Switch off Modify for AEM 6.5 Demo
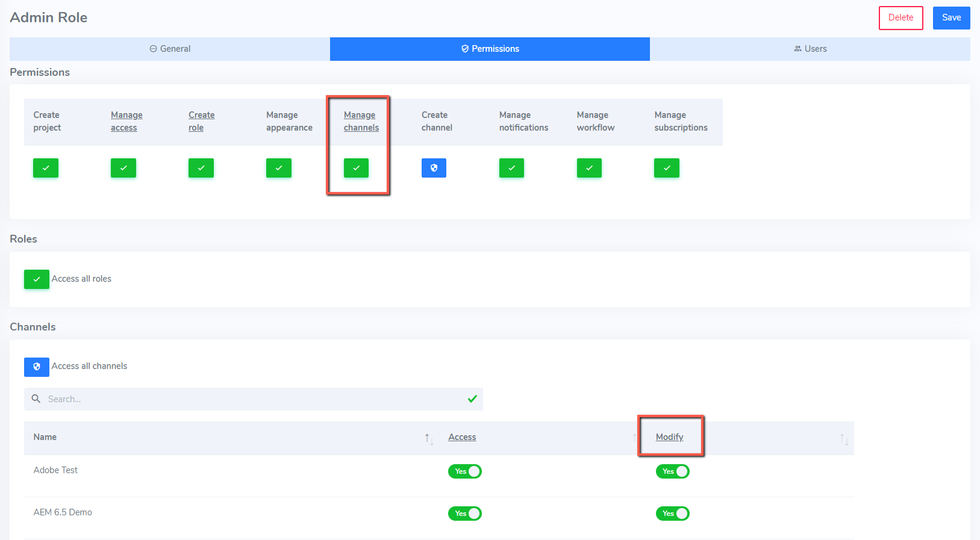The height and width of the screenshot is (540, 980). click(673, 514)
